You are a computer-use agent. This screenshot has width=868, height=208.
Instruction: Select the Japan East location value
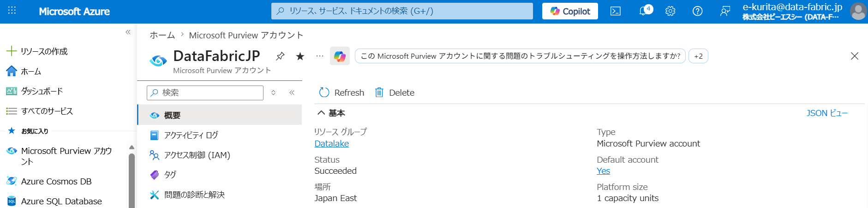(x=335, y=198)
